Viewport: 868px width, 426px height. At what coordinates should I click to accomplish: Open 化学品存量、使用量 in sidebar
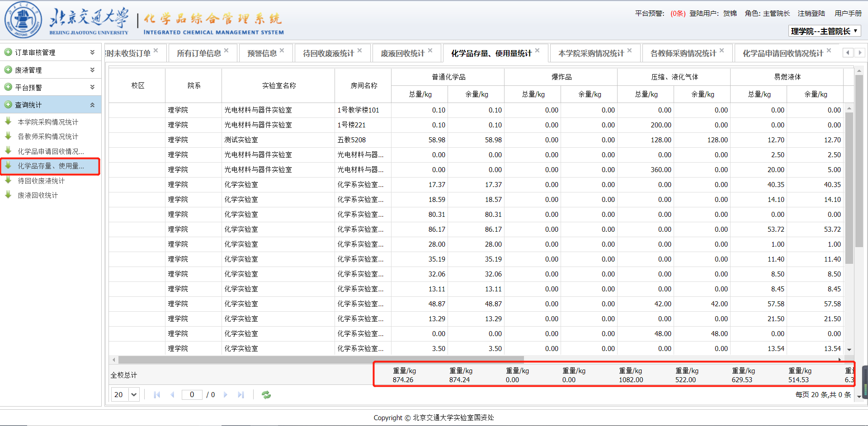tap(51, 166)
